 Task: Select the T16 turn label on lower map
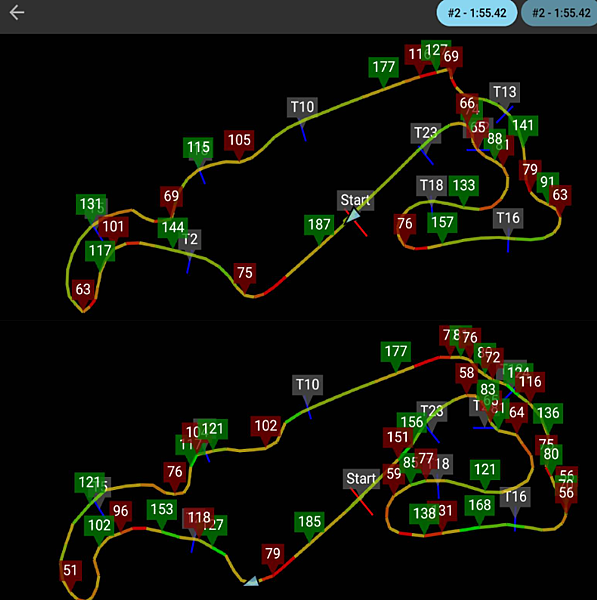point(515,497)
